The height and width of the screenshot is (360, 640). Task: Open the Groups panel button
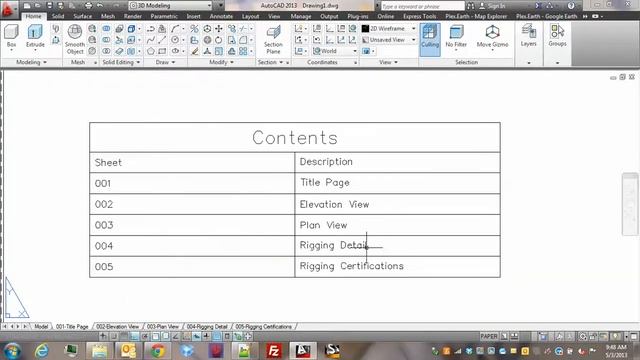[557, 36]
